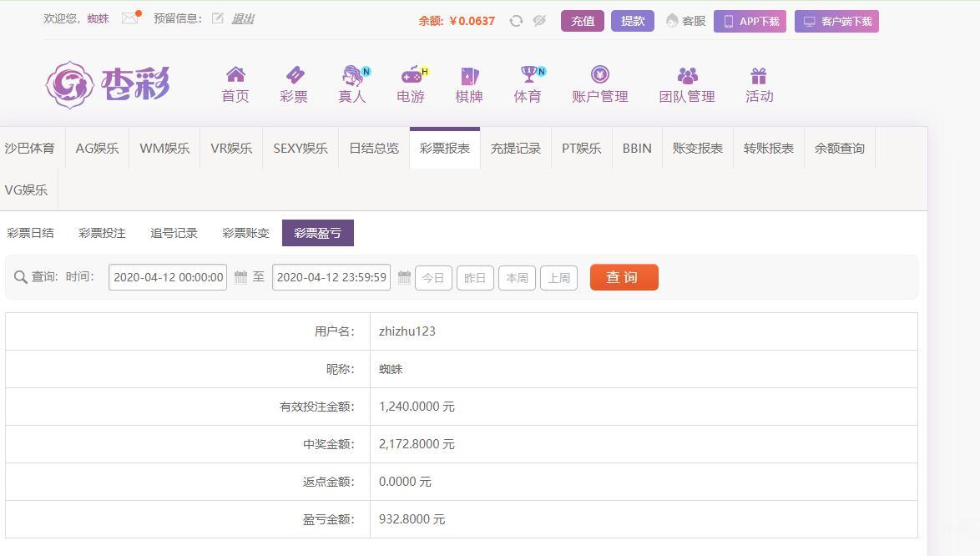Open 团队管理 team management icon

click(x=687, y=76)
